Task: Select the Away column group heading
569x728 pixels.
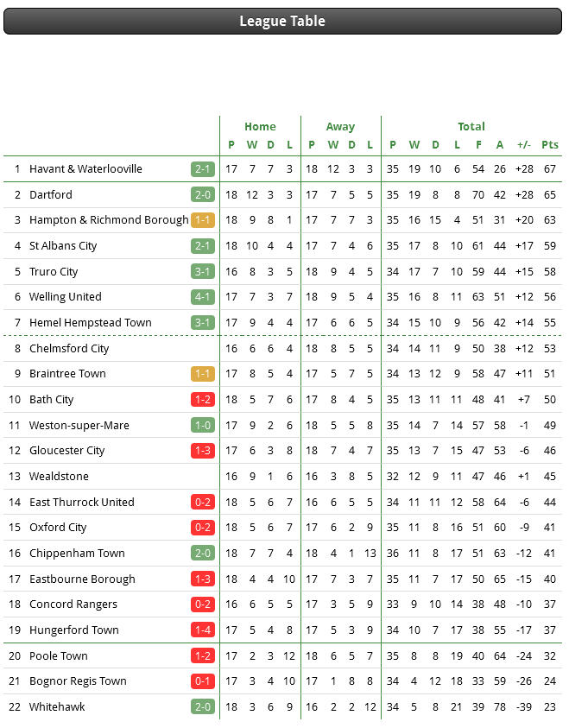Action: click(340, 126)
